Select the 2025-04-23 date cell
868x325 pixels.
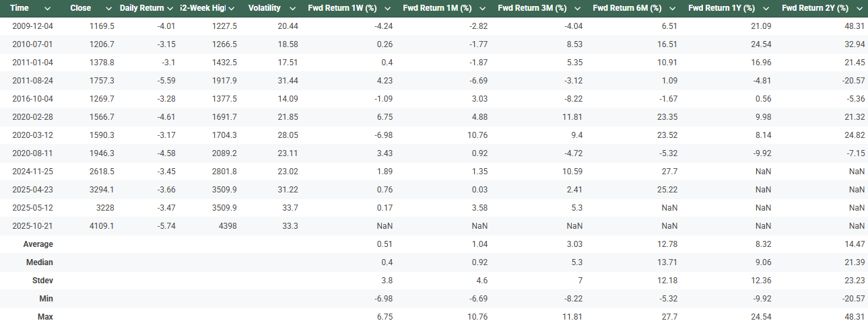coord(32,190)
